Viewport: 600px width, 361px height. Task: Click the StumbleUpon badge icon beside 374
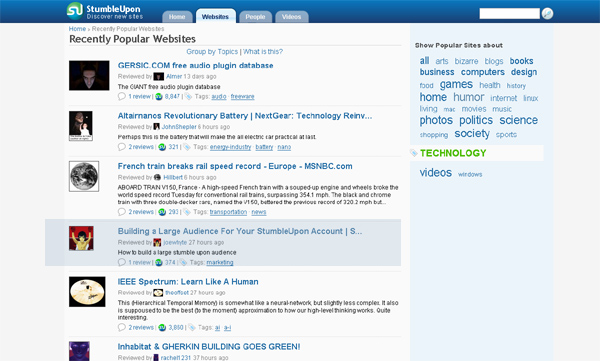click(159, 263)
